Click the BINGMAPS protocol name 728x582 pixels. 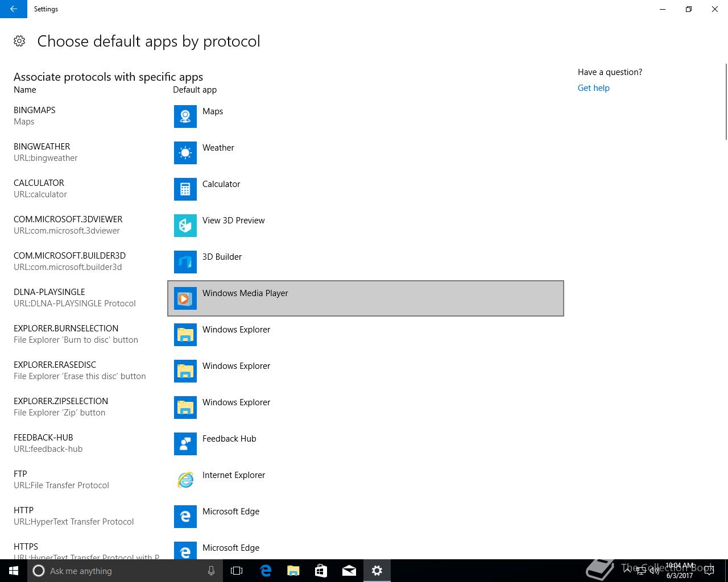(35, 110)
